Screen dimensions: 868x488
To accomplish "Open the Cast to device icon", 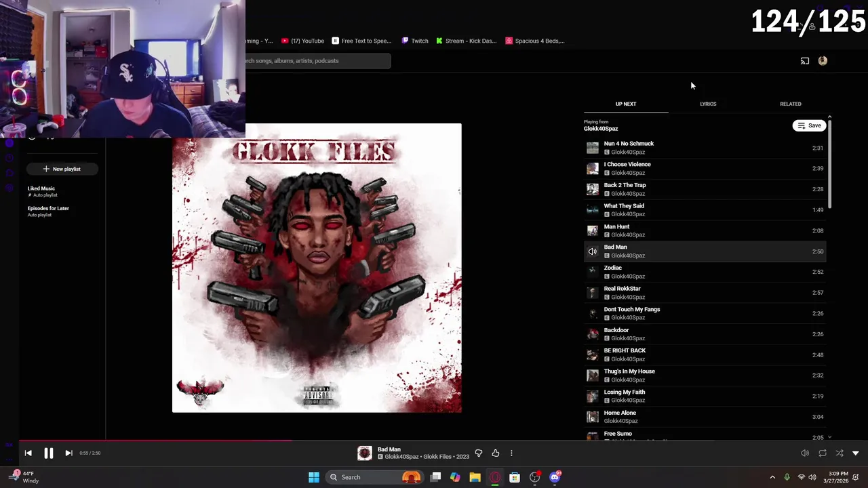I will tap(805, 61).
